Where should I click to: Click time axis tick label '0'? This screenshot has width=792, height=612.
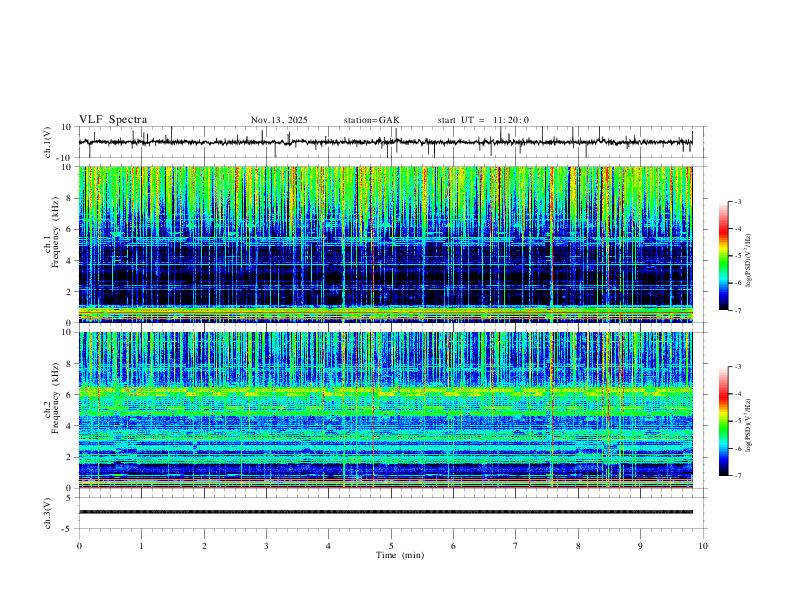coord(79,546)
